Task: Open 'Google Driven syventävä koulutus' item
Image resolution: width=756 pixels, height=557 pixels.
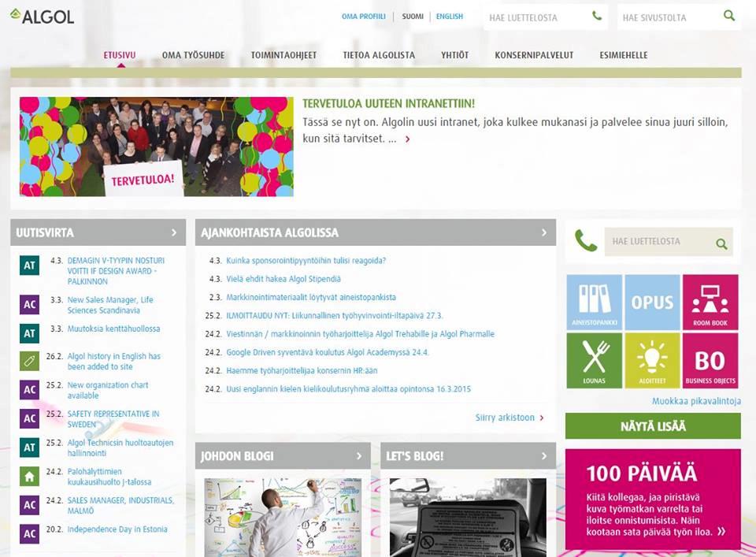Action: (x=327, y=352)
